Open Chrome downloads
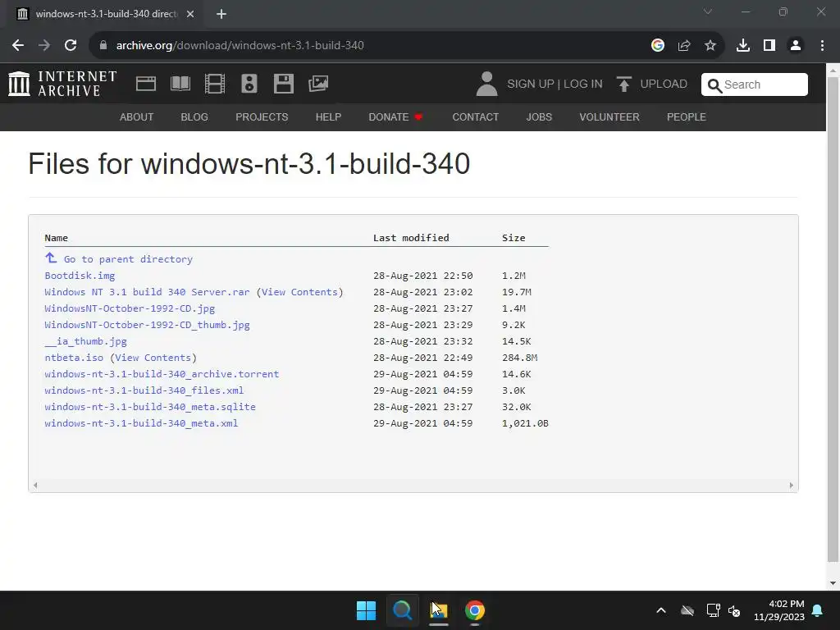This screenshot has height=630, width=840. pyautogui.click(x=743, y=45)
